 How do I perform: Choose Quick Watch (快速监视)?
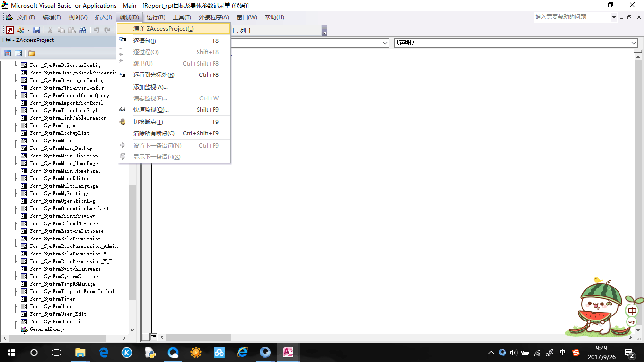coord(173,110)
